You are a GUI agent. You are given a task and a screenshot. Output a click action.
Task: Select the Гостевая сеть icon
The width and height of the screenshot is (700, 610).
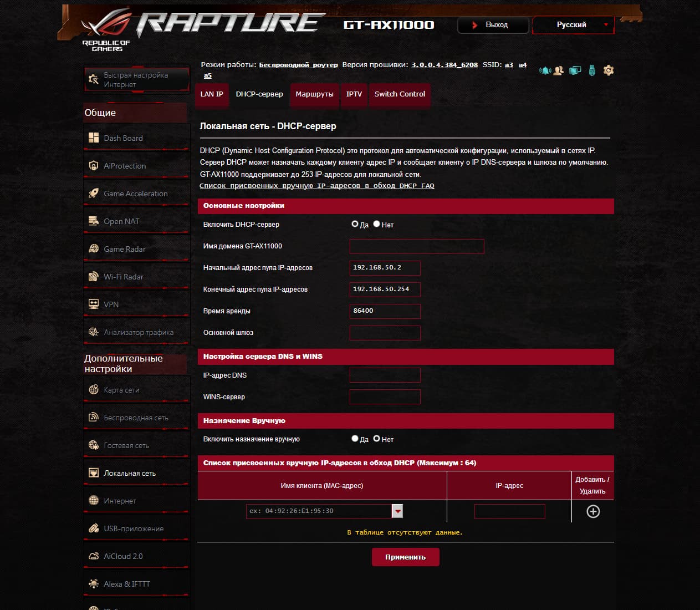tap(94, 445)
